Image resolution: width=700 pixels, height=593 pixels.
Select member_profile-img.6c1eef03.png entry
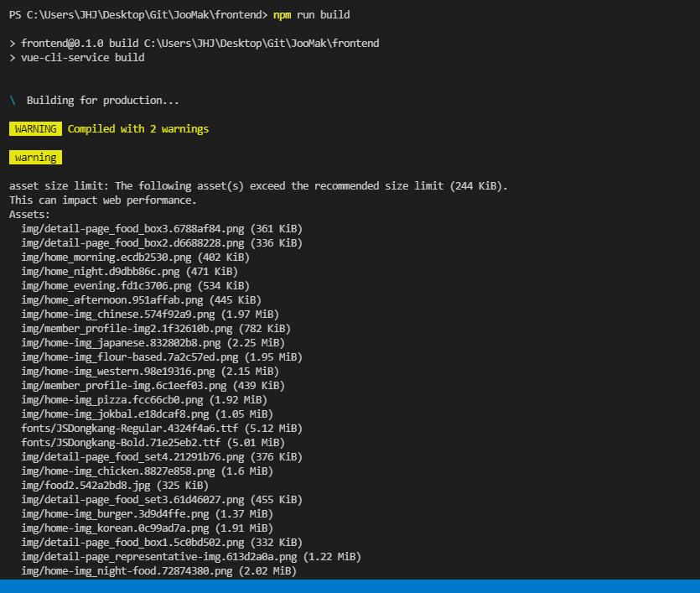coord(153,386)
